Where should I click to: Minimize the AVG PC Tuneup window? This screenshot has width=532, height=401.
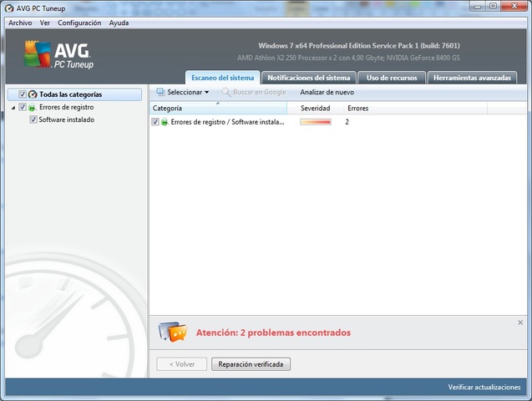coord(478,6)
